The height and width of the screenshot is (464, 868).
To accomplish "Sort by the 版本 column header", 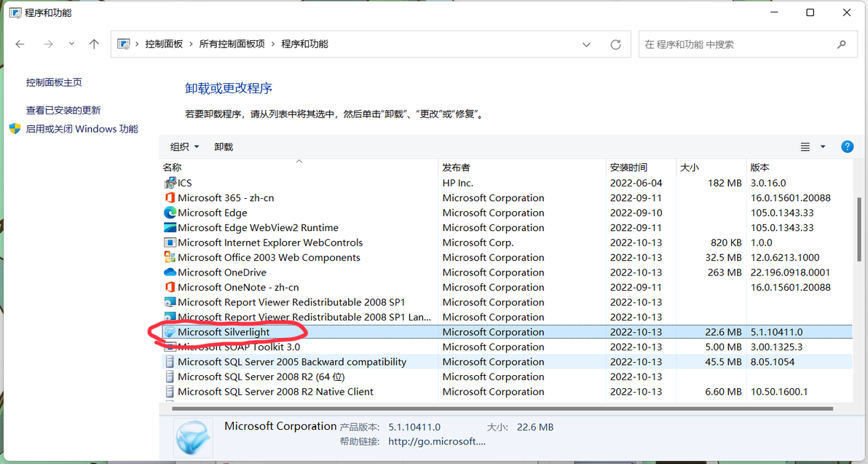I will (799, 168).
